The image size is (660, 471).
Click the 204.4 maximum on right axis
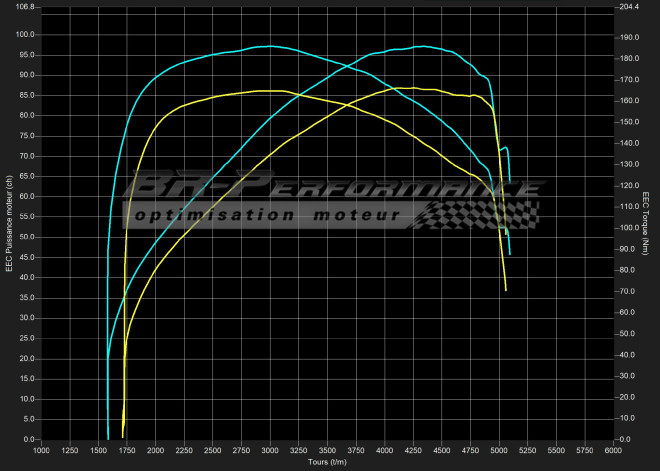pyautogui.click(x=630, y=7)
